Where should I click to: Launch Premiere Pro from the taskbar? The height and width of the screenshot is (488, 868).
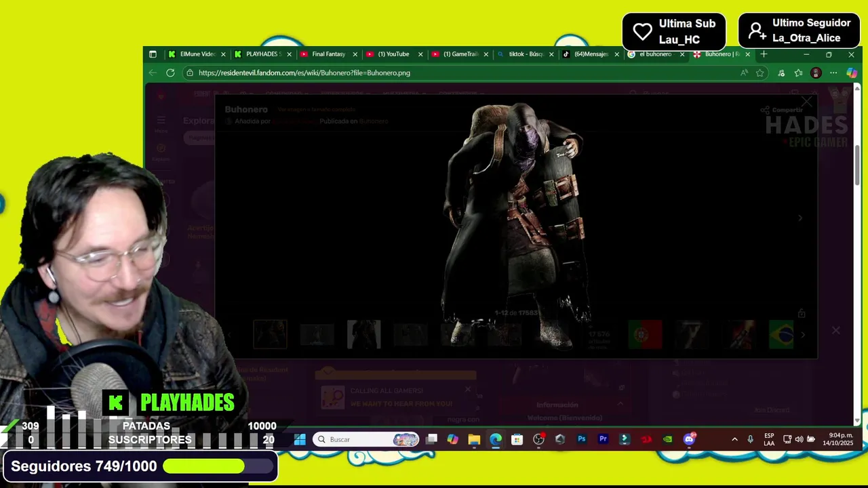click(x=603, y=439)
